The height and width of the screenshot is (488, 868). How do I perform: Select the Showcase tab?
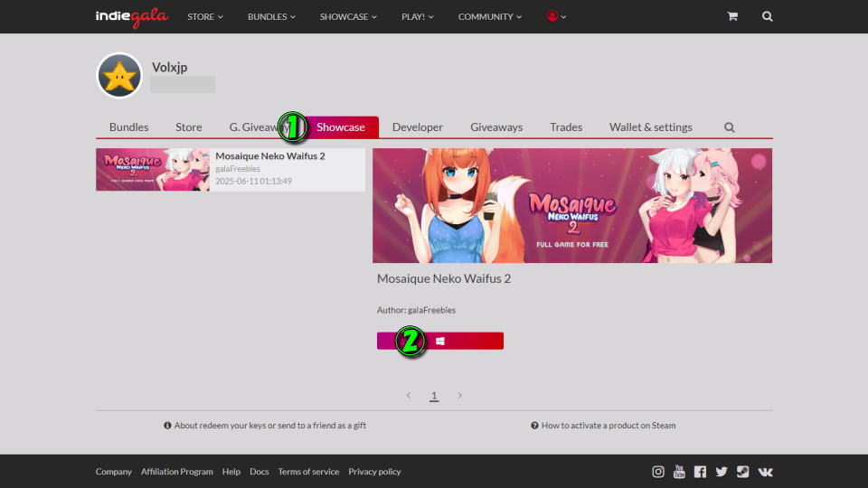click(341, 127)
